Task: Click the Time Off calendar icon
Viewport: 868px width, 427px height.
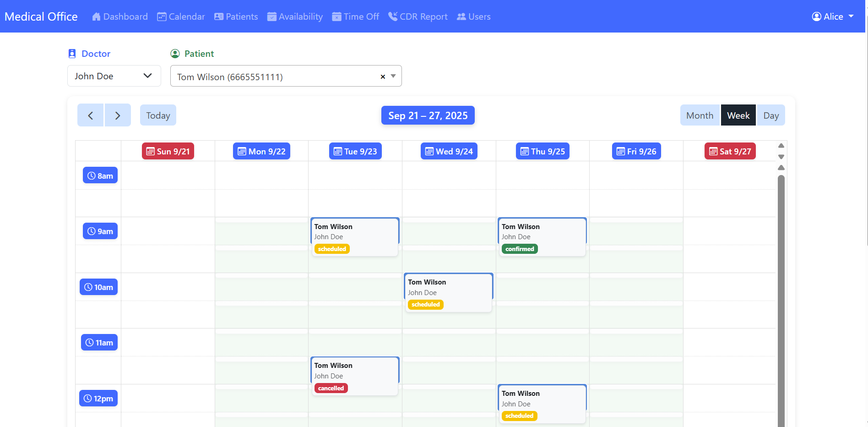Action: [336, 17]
